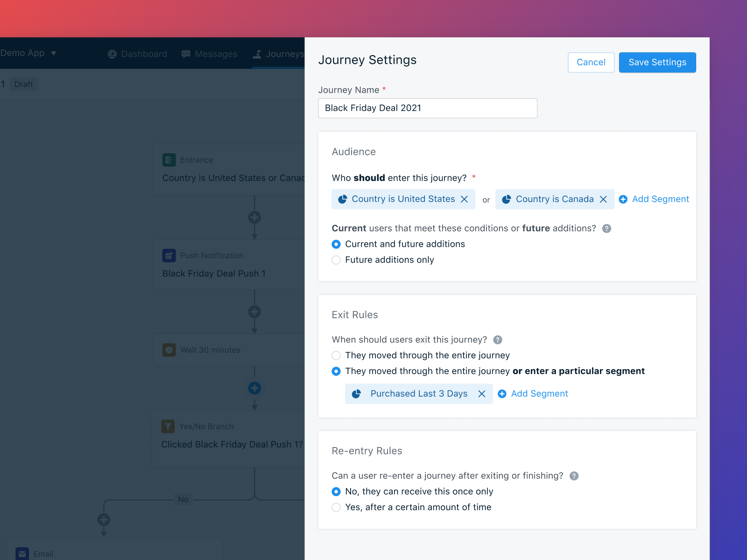
Task: Click Black Friday Deal Push 1 text
Action: (214, 274)
